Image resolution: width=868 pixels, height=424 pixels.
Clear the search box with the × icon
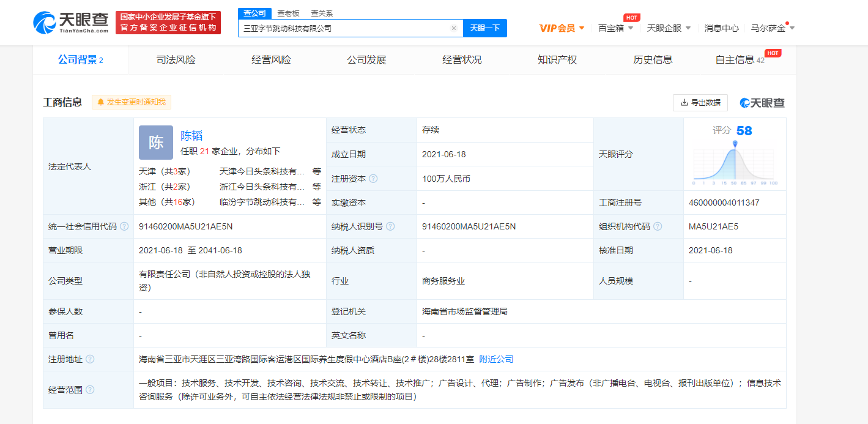(453, 28)
